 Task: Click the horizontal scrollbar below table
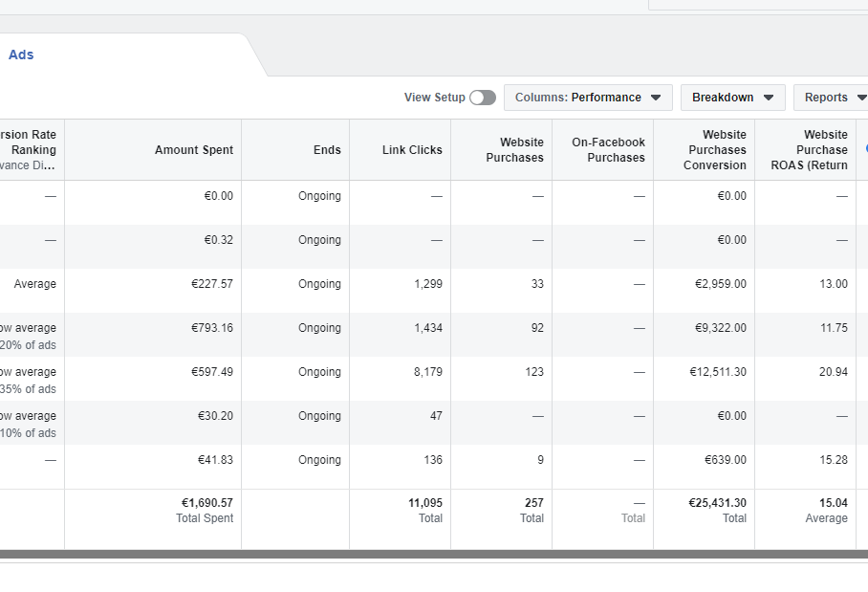pos(430,555)
